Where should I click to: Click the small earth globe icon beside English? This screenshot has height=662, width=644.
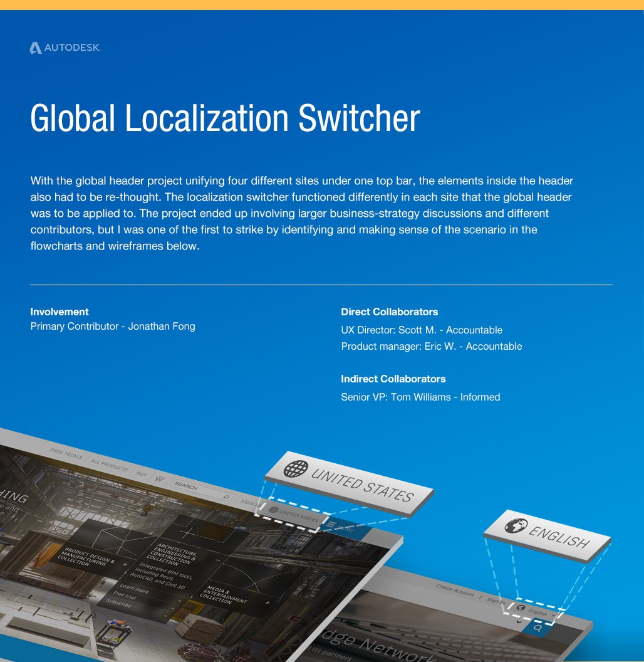(x=521, y=607)
